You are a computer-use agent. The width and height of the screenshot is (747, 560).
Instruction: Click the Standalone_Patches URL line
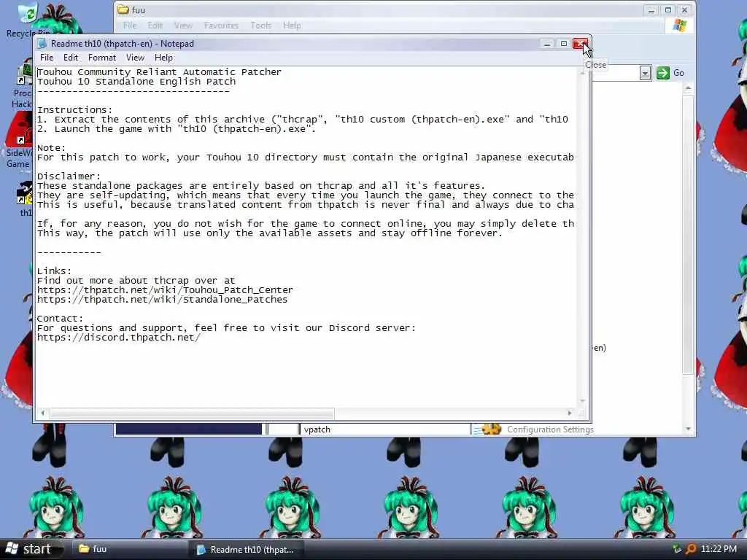[163, 300]
